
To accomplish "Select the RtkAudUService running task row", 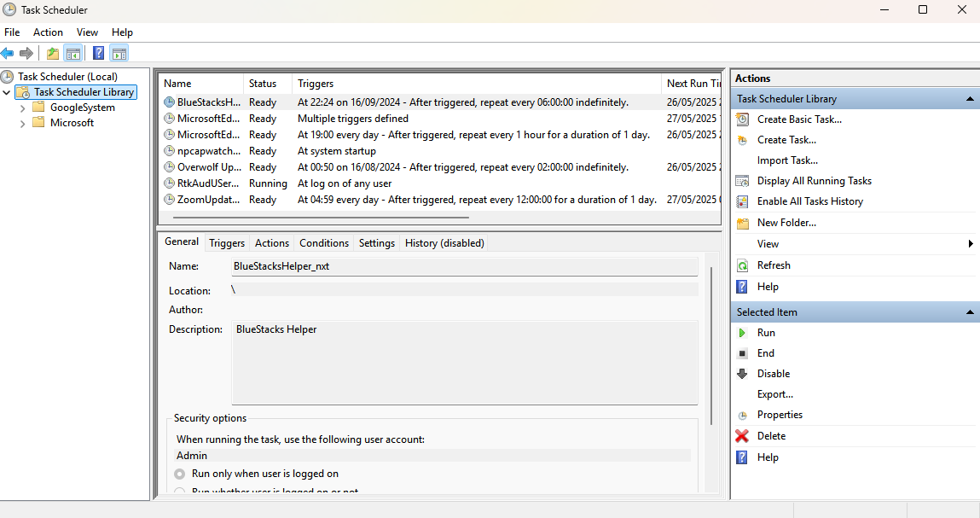I will point(208,183).
